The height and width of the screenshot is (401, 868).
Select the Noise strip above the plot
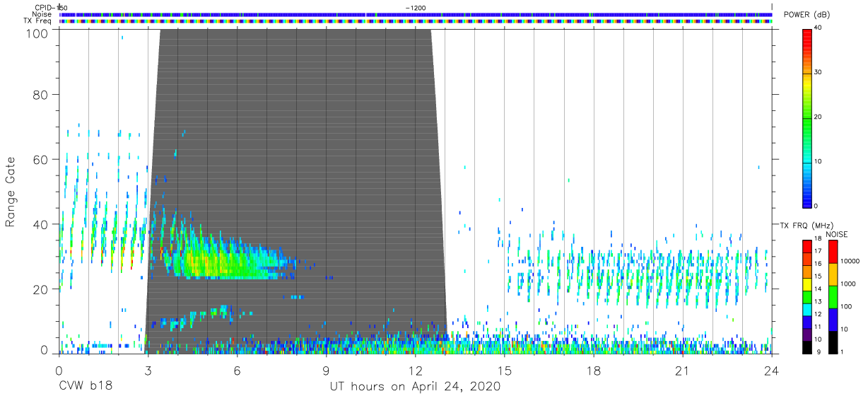pyautogui.click(x=416, y=14)
